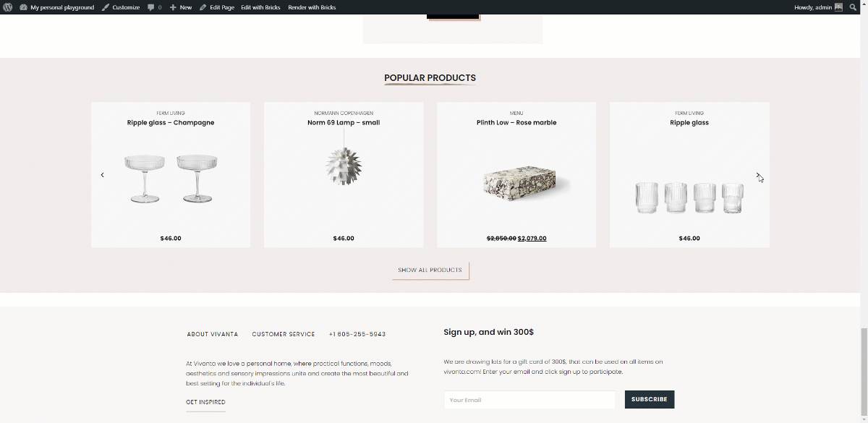Go to previous products with left arrow
The image size is (868, 423).
103,175
